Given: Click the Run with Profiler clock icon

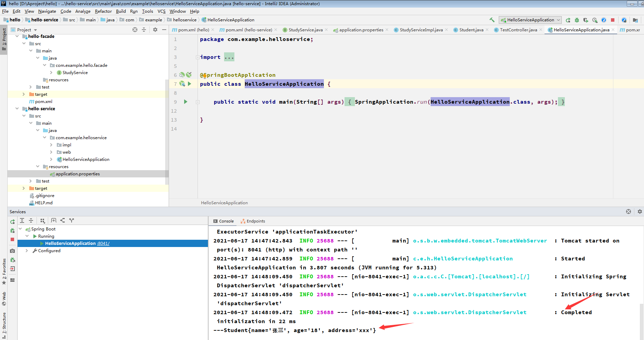Looking at the screenshot, I should coord(595,20).
